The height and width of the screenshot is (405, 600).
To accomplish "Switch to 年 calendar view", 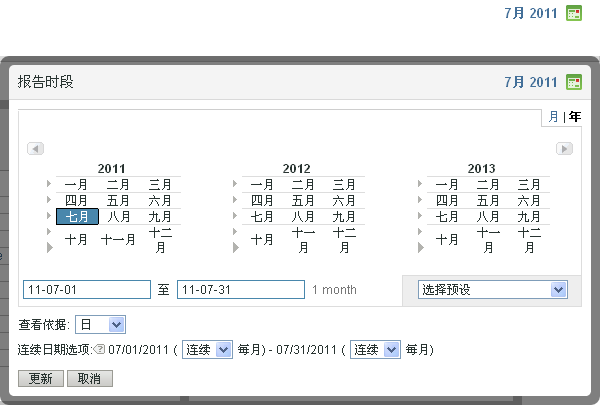I will click(x=574, y=117).
